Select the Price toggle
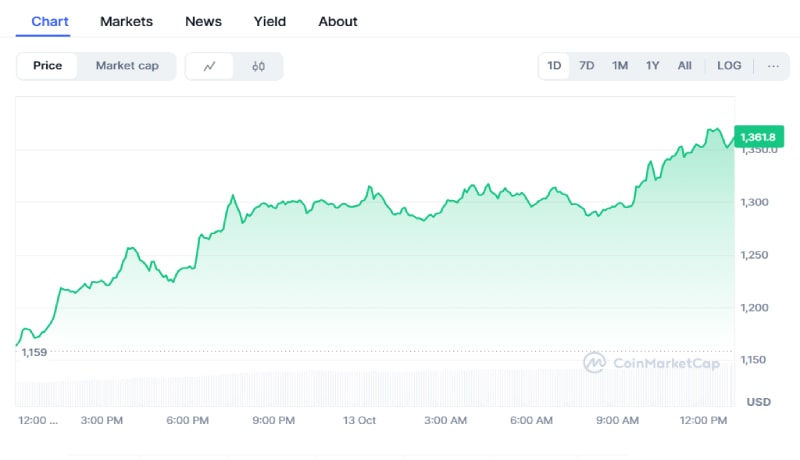Viewport: 800px width, 460px height. pyautogui.click(x=47, y=66)
